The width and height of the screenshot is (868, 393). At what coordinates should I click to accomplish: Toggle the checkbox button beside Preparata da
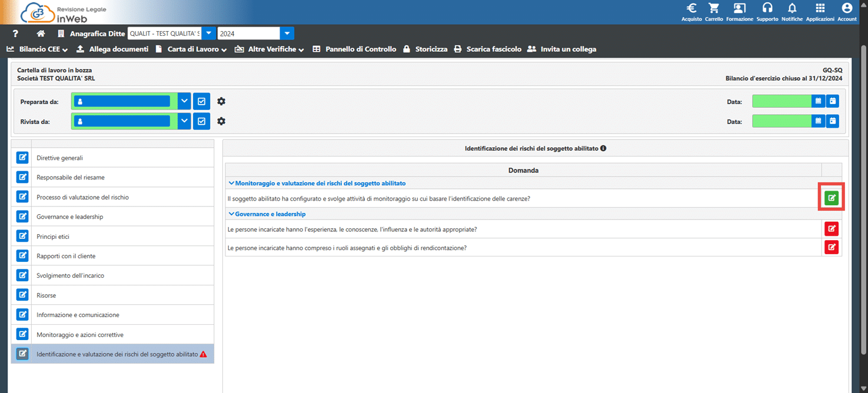tap(202, 101)
